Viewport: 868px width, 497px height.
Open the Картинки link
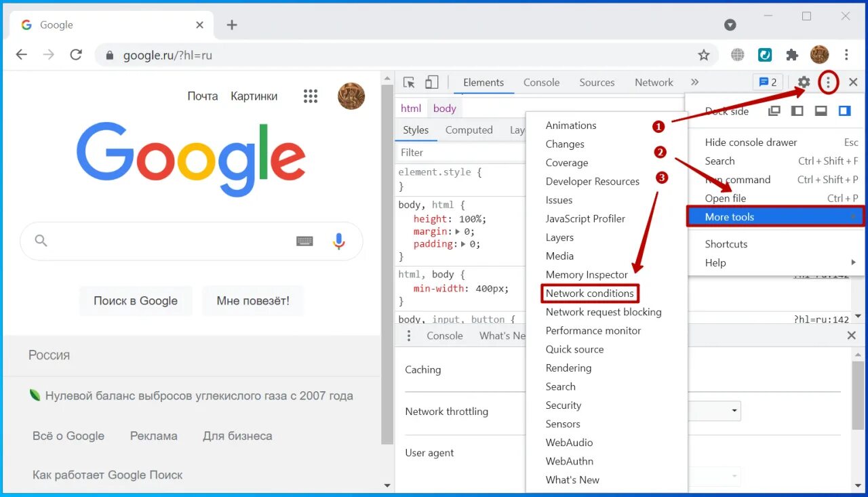[x=254, y=96]
